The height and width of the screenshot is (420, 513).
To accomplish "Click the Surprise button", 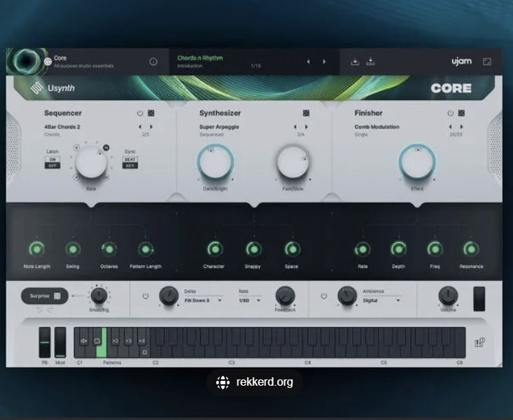I will pos(45,296).
